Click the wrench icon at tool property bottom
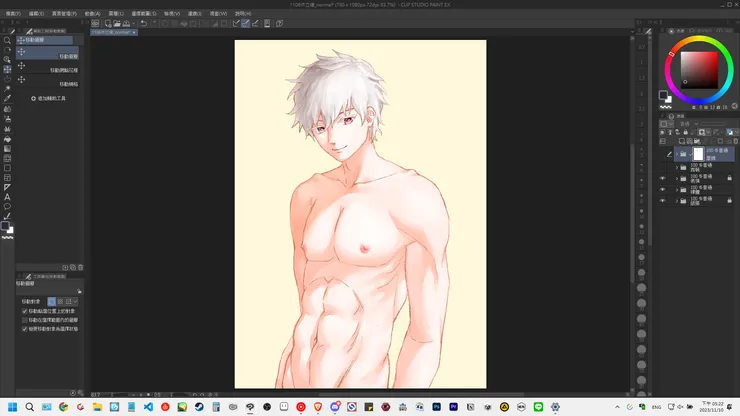740x416 pixels. 81,393
